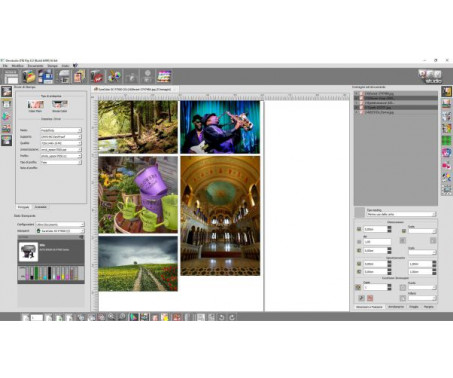Click the rotate clockwise icon in bottom toolbar
The image size is (453, 378).
[x=232, y=317]
